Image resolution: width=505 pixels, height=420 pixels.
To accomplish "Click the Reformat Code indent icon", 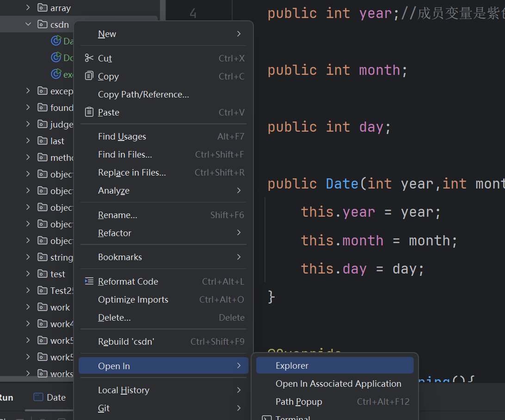I will [x=89, y=281].
